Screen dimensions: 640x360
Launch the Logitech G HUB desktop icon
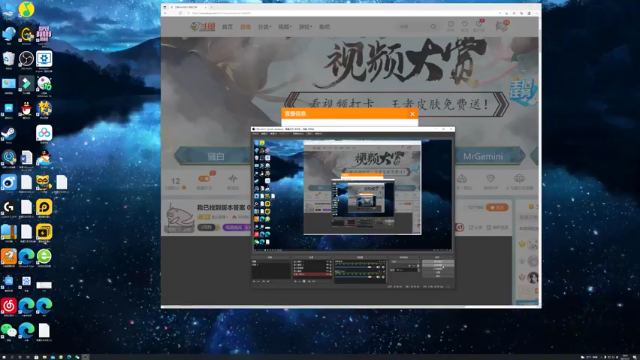coord(9,207)
